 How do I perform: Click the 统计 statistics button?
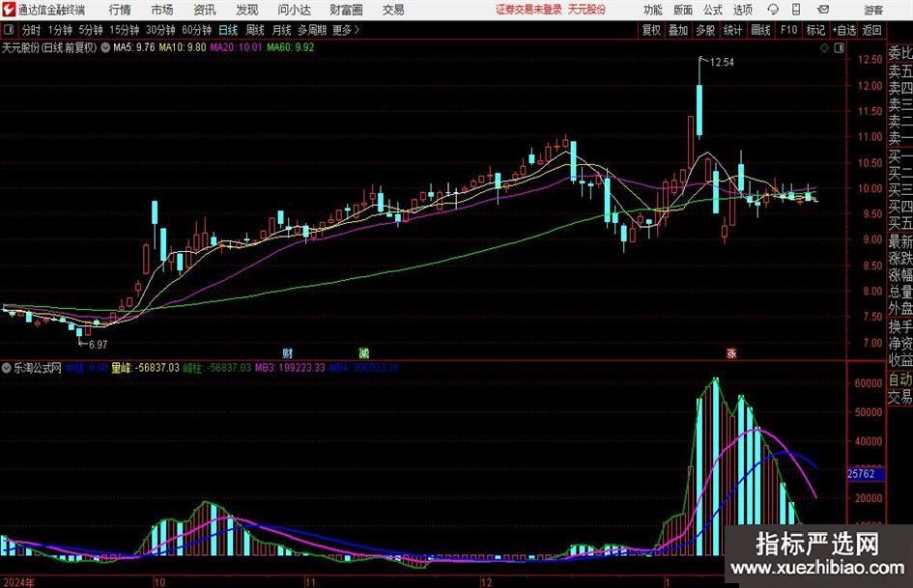tap(732, 30)
